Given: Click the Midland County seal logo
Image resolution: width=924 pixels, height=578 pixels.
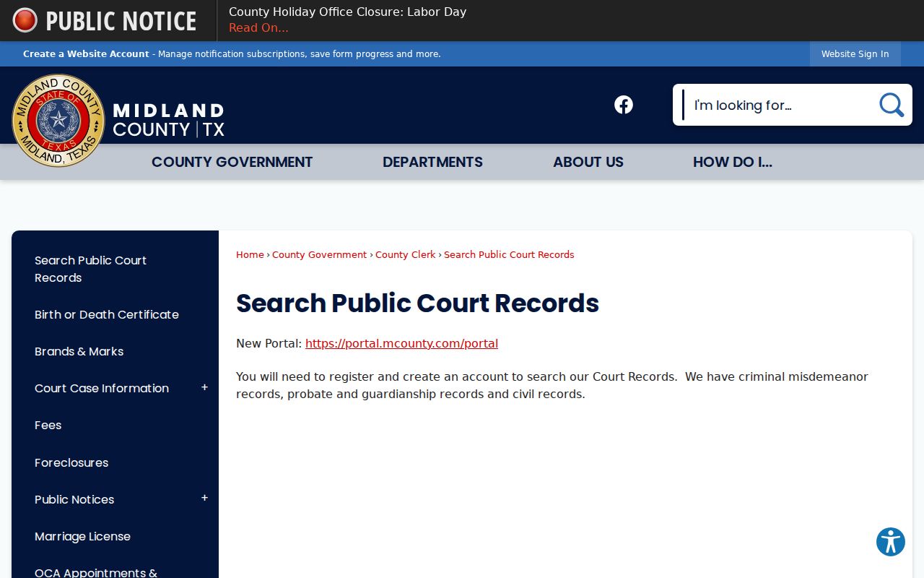Looking at the screenshot, I should 58,121.
